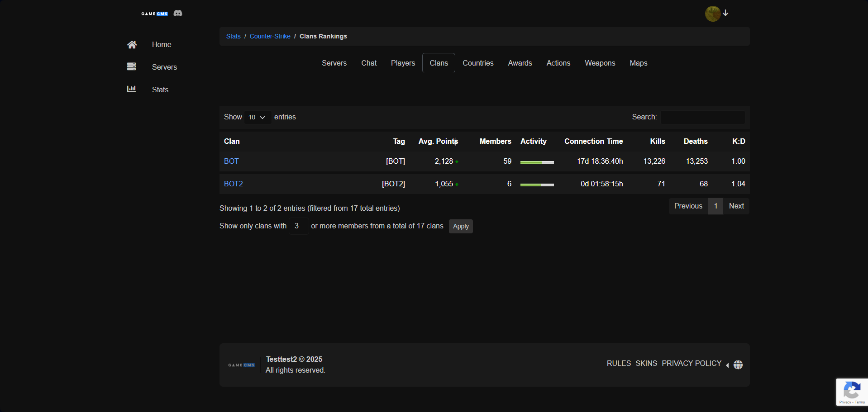Click the Servers stack icon
The image size is (868, 412).
point(132,66)
